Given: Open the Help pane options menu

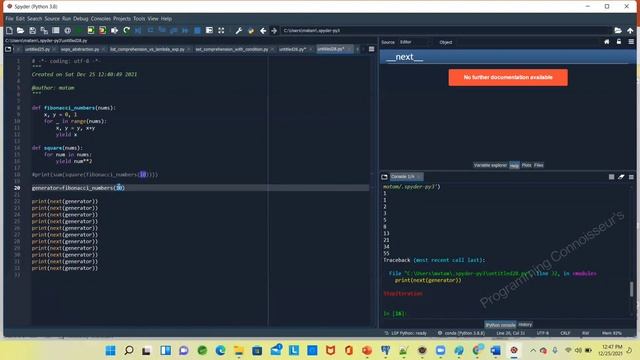Looking at the screenshot, I should pyautogui.click(x=631, y=42).
